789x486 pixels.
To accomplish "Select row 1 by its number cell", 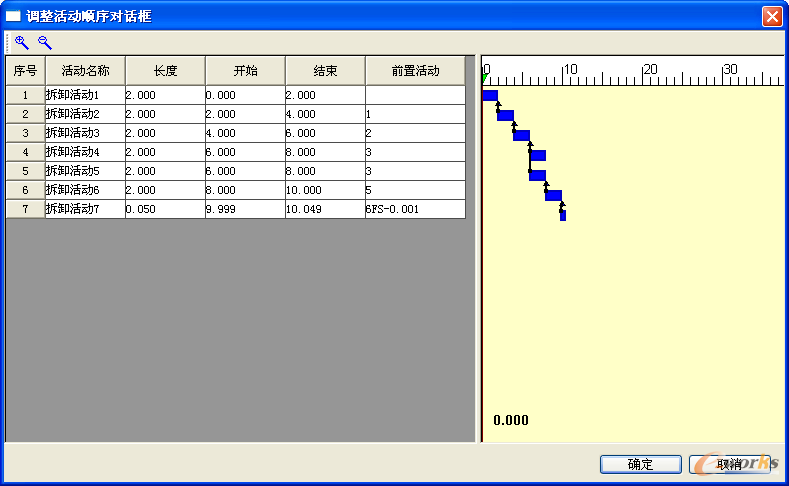I will (25, 95).
